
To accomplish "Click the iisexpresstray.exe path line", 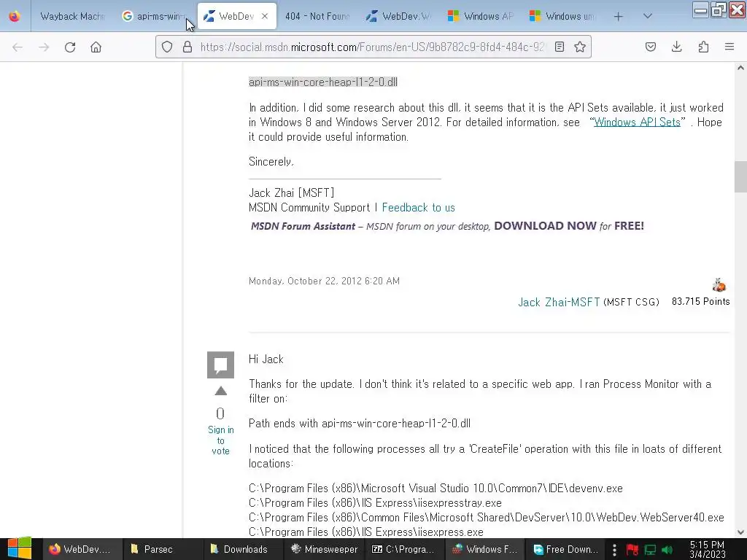I will [375, 503].
